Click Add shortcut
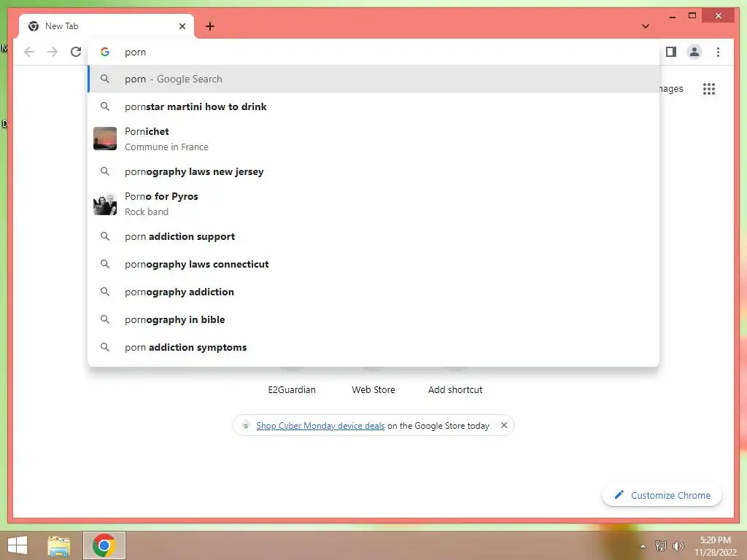 pos(455,389)
